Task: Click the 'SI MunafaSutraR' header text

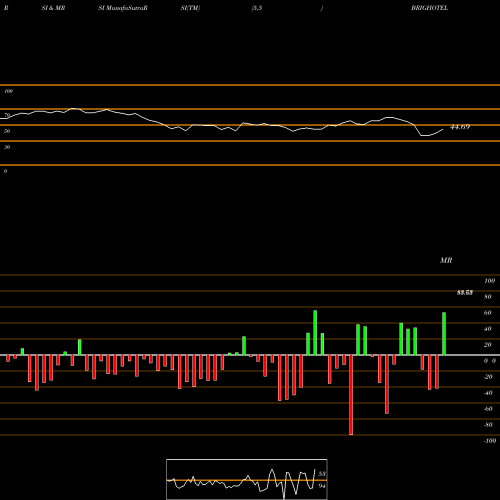Action: pos(123,8)
